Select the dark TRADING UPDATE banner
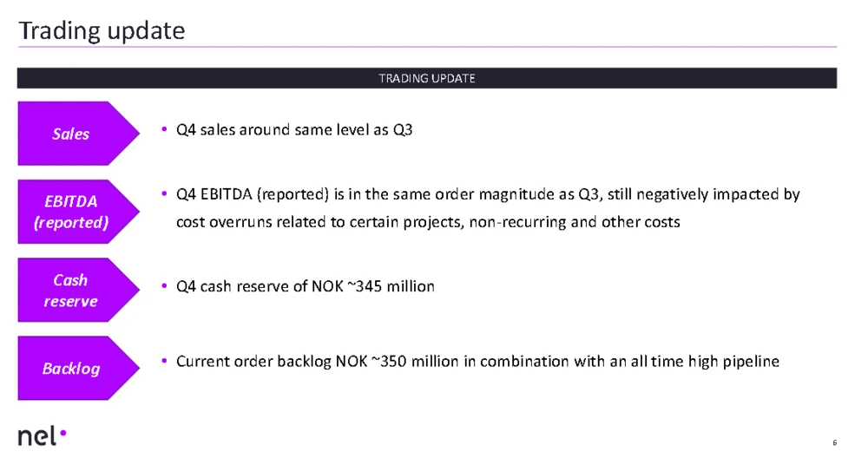868x458 pixels. click(426, 78)
